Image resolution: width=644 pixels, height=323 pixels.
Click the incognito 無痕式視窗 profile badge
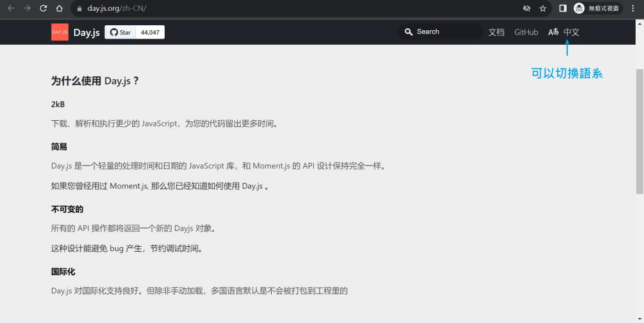coord(597,8)
